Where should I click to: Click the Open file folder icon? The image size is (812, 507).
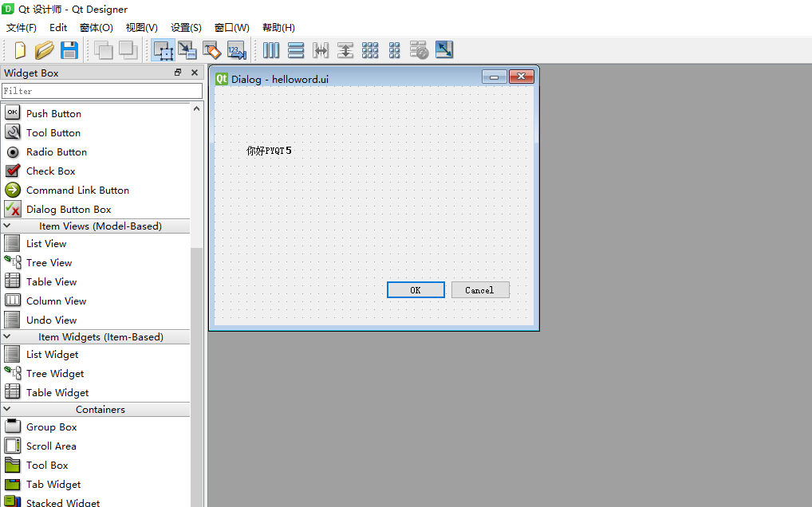click(x=45, y=50)
